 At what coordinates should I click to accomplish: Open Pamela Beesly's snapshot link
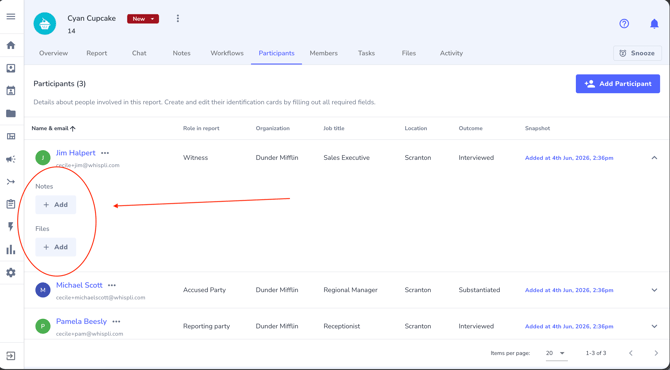569,326
